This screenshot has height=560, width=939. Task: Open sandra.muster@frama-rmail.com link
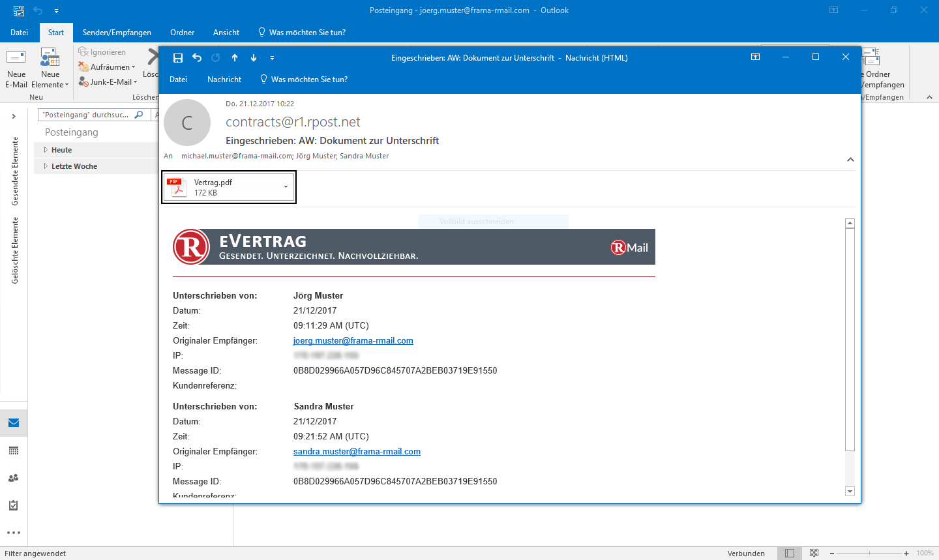tap(357, 452)
